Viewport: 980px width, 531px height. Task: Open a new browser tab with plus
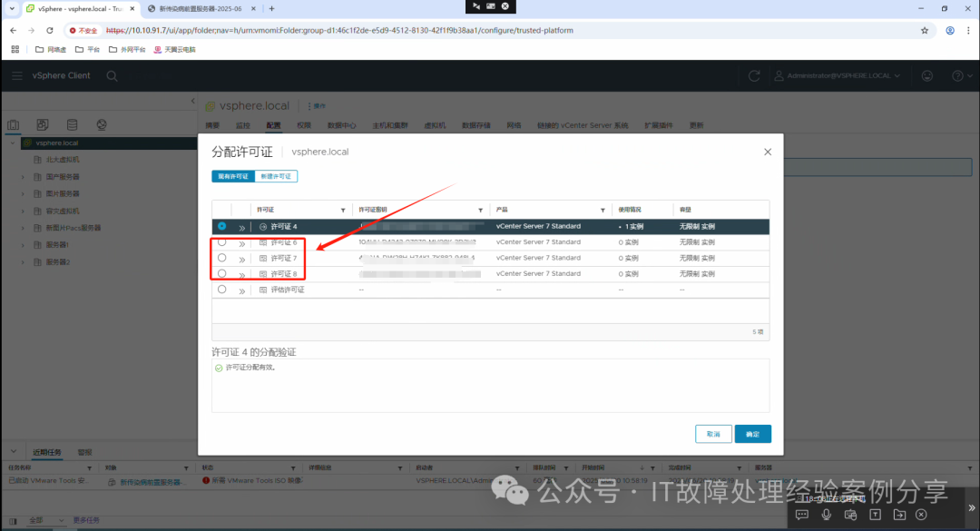click(x=271, y=9)
